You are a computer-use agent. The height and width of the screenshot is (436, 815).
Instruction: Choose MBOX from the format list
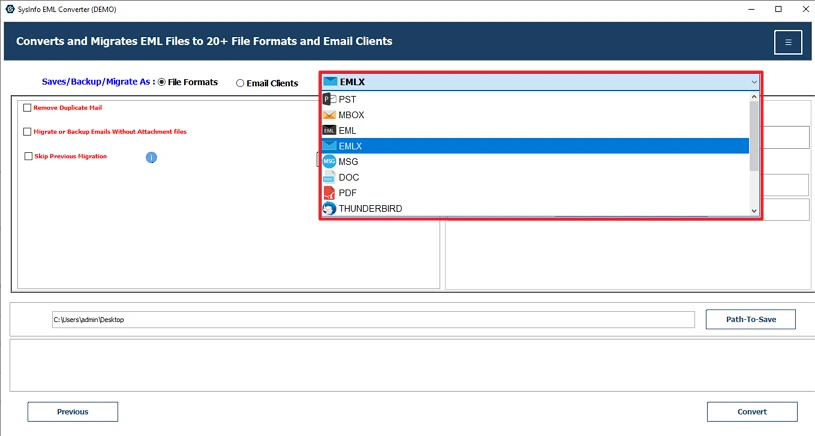click(535, 115)
